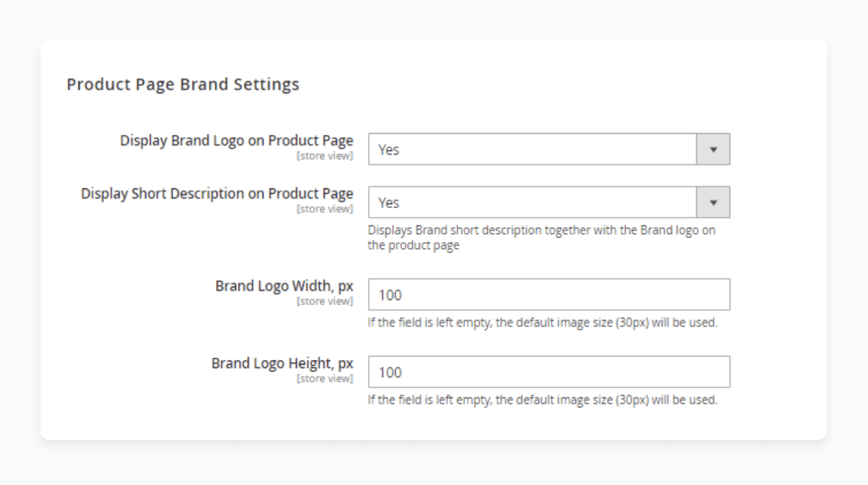This screenshot has width=868, height=485.
Task: Click the store view tag under Brand Logo Height
Action: (325, 379)
